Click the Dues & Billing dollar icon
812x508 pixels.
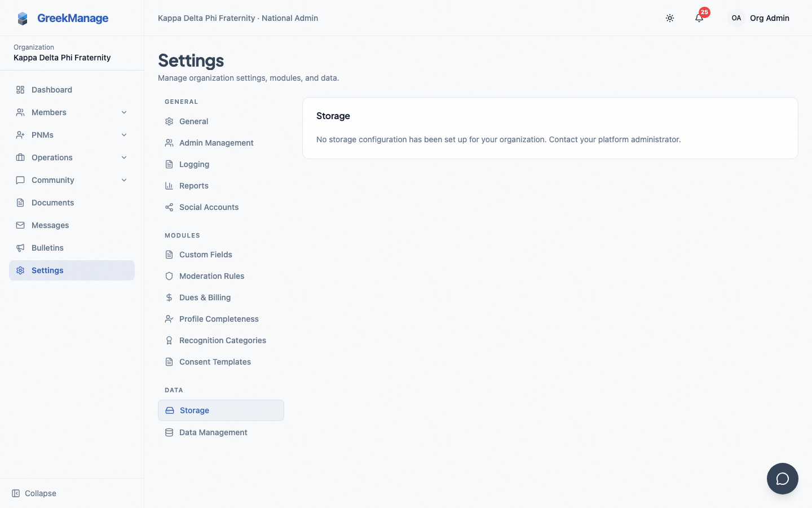[169, 297]
